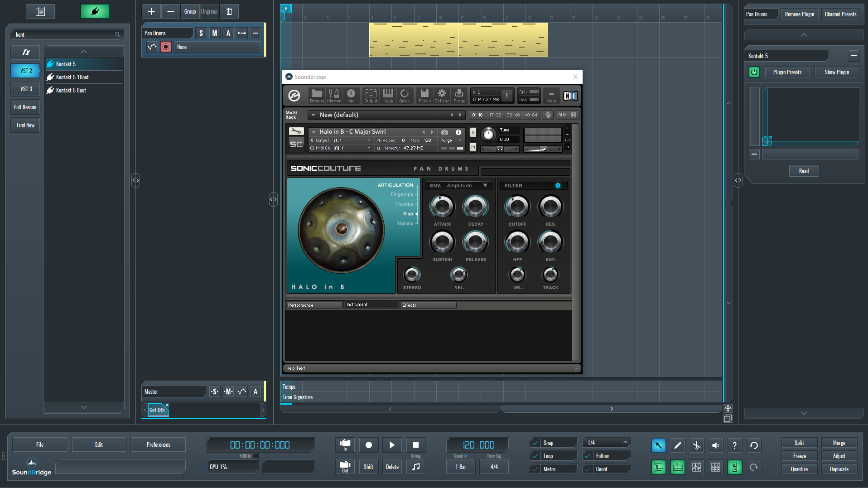Open the Pan Drums input None dropdown
Viewport: 868px width, 488px height.
click(217, 47)
